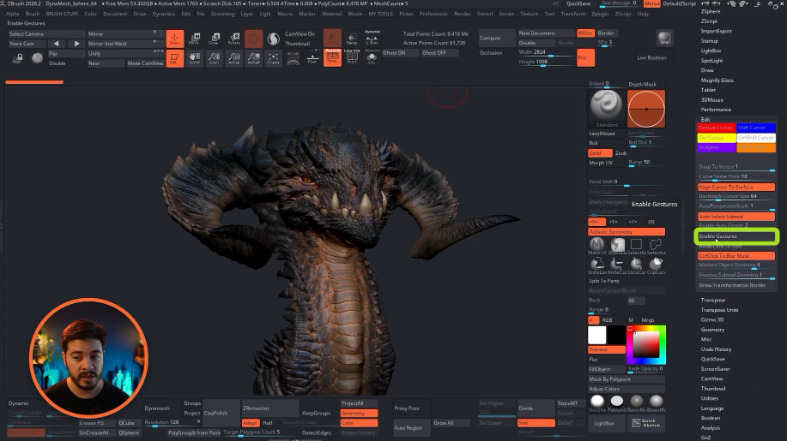Open the Standard brush thumbnail
Screen dimensions: 787x441
(x=606, y=107)
